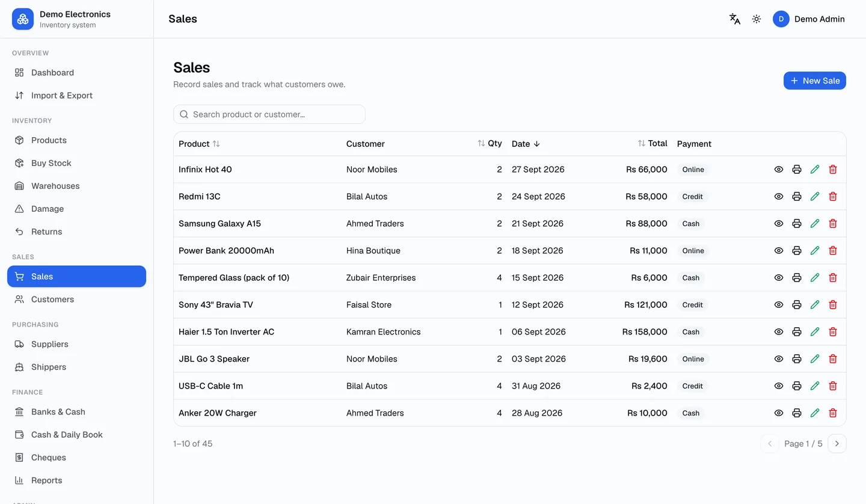Screen dimensions: 866x504
Task: Sort the table by Product column
Action: 200,144
